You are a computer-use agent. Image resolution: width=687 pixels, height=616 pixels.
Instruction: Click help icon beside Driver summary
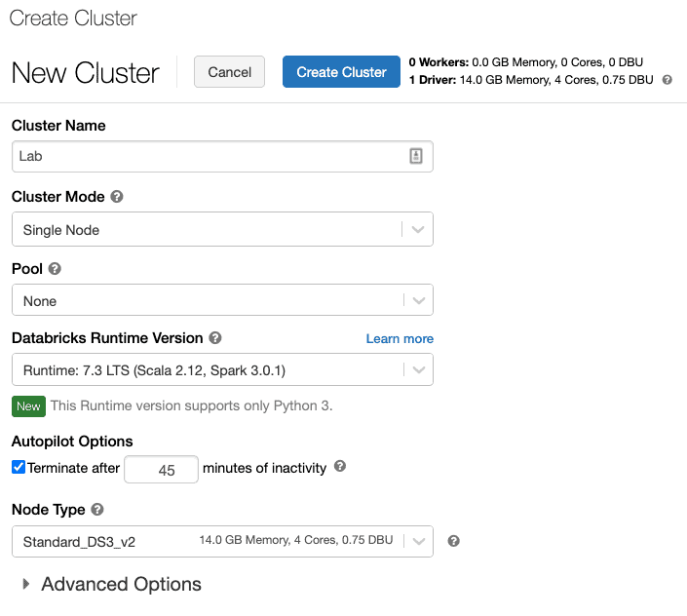pyautogui.click(x=668, y=80)
